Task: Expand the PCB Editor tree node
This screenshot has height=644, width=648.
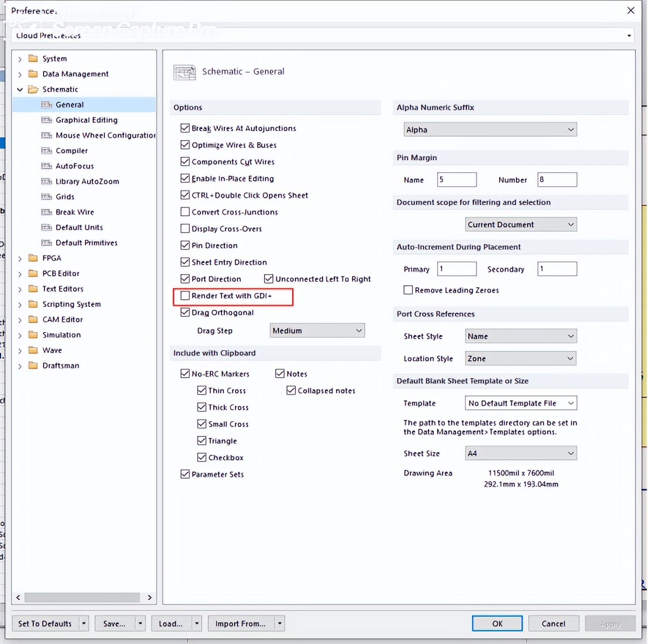Action: tap(20, 273)
